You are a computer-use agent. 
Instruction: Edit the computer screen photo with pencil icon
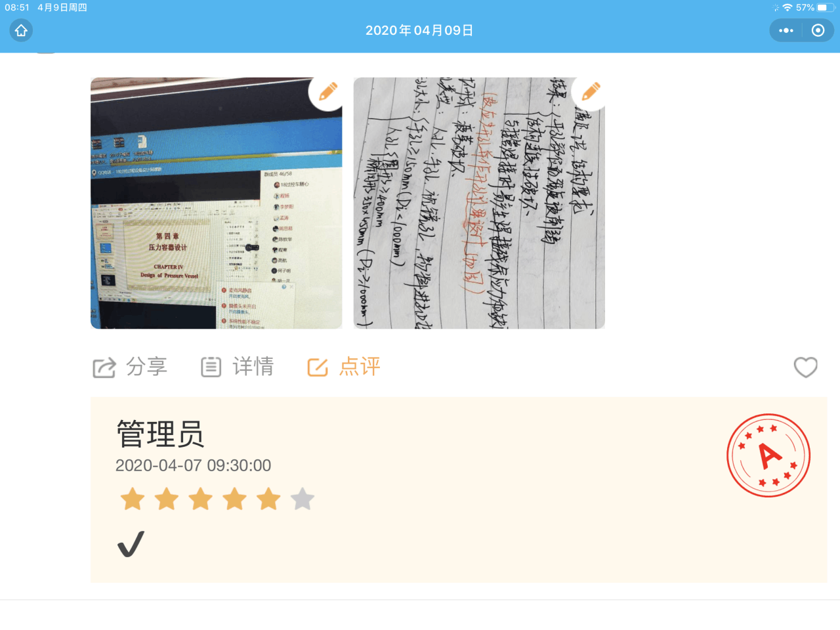pos(327,92)
